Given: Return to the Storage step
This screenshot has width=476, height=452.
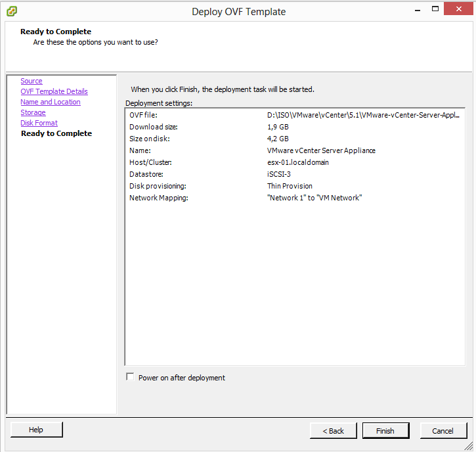Looking at the screenshot, I should coord(33,112).
